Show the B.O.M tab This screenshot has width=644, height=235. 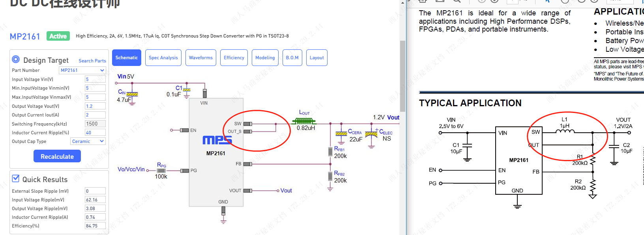pyautogui.click(x=292, y=58)
